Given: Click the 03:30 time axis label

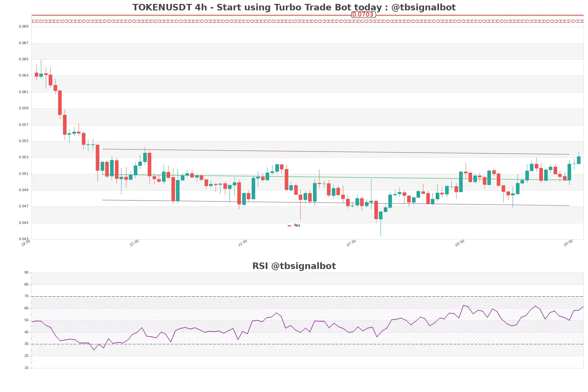Looking at the screenshot, I should coord(460,243).
